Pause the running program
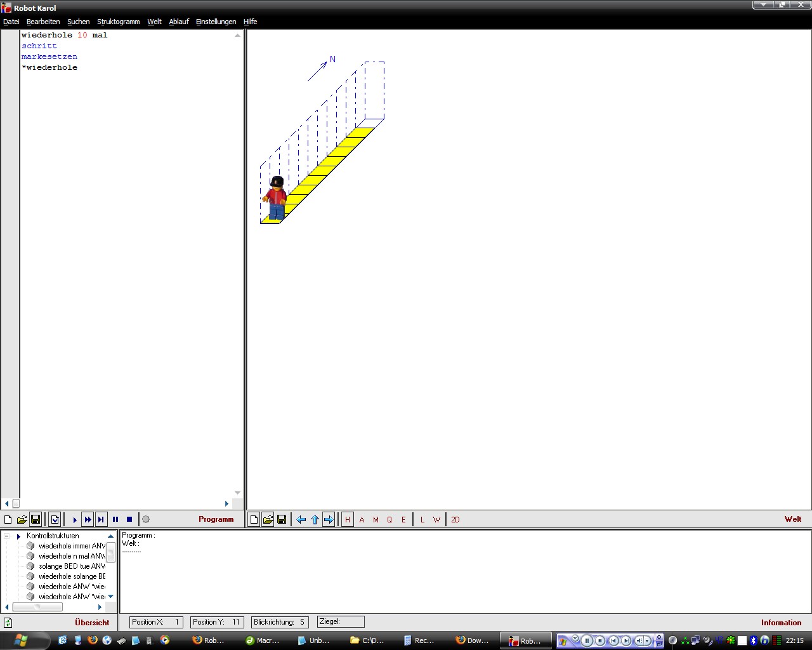Image resolution: width=812 pixels, height=650 pixels. pos(115,519)
